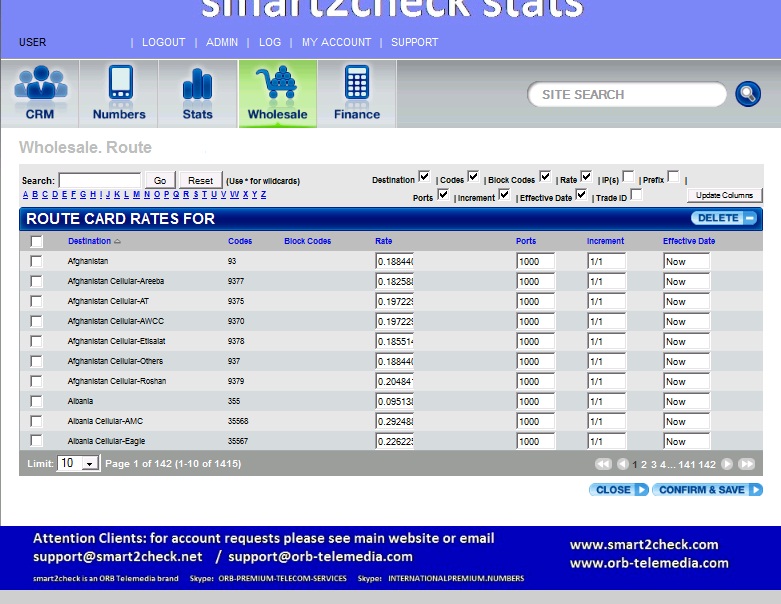Viewport: 781px width, 604px height.
Task: Select the Albania Cellular-Eagle row checkbox
Action: [x=36, y=441]
